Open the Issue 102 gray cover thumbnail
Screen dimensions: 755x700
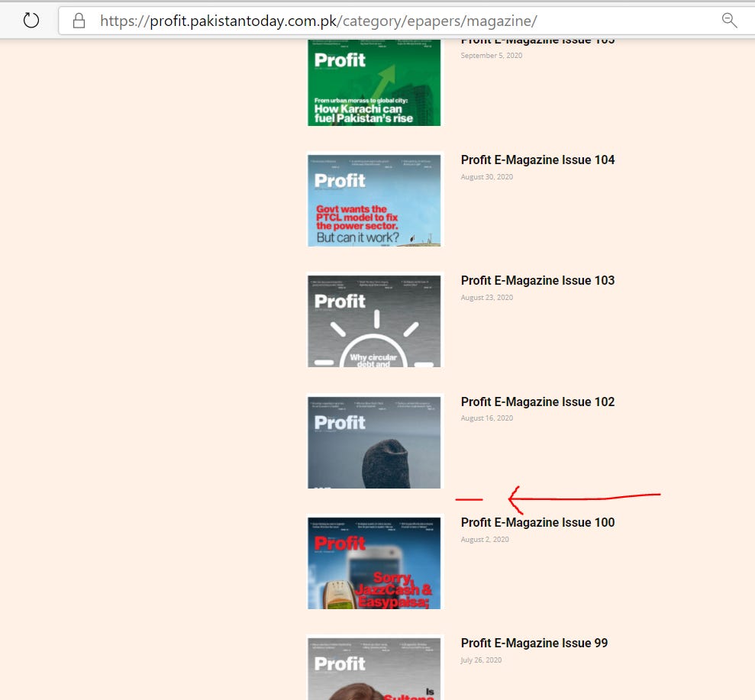pos(374,443)
